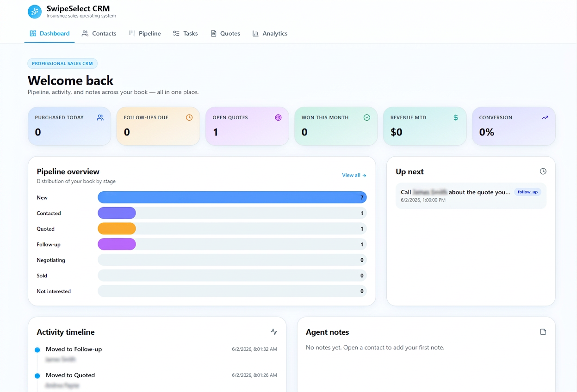Open the Call task in Up next

(471, 196)
